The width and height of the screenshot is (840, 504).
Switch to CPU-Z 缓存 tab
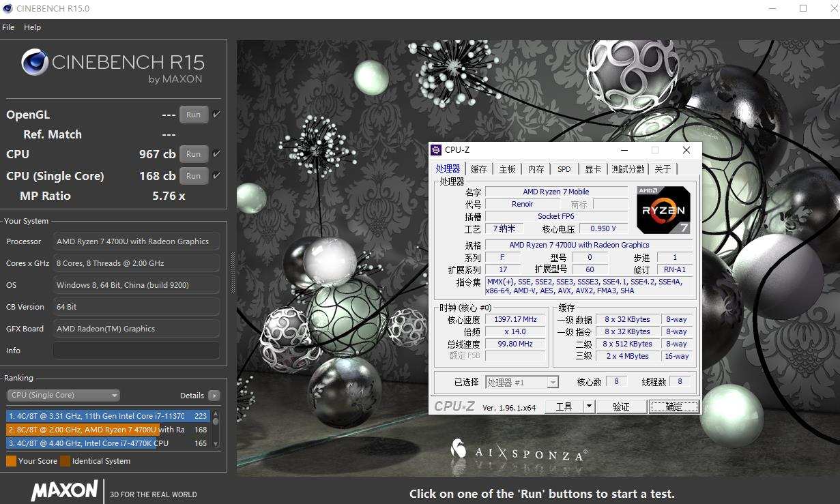point(479,169)
